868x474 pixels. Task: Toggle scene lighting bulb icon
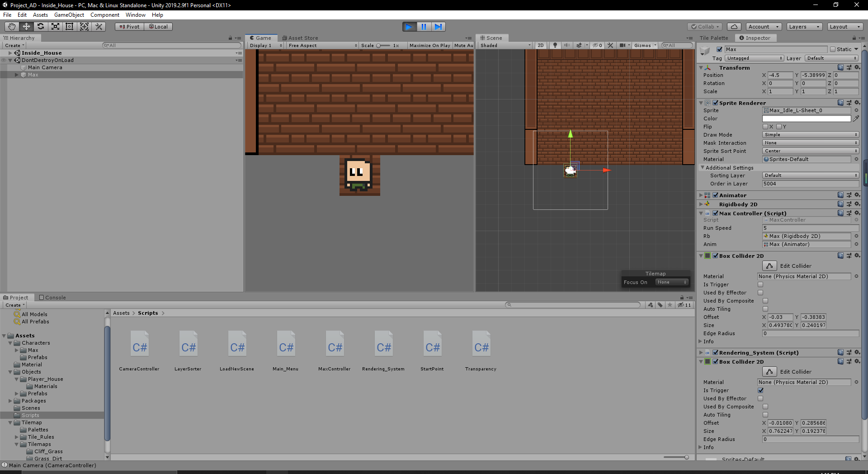click(555, 45)
